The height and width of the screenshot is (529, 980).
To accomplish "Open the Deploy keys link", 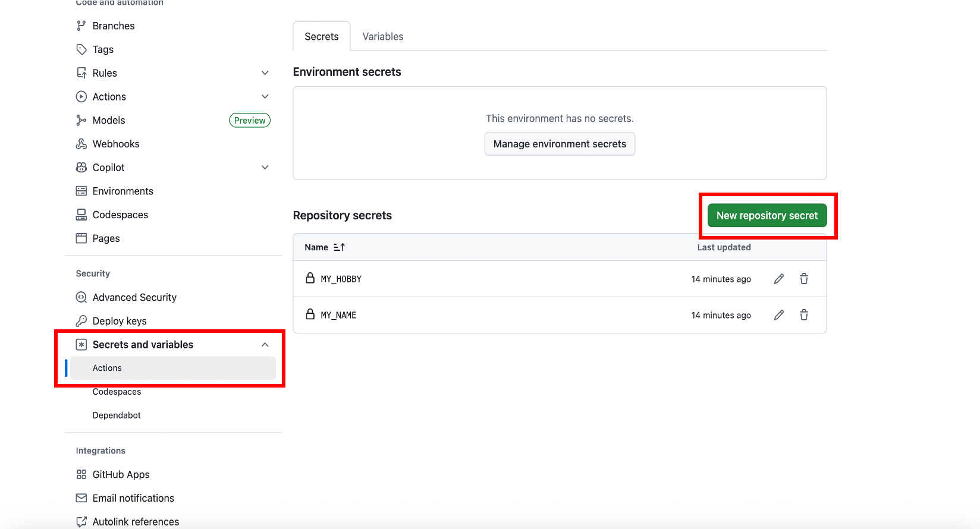I will click(120, 321).
